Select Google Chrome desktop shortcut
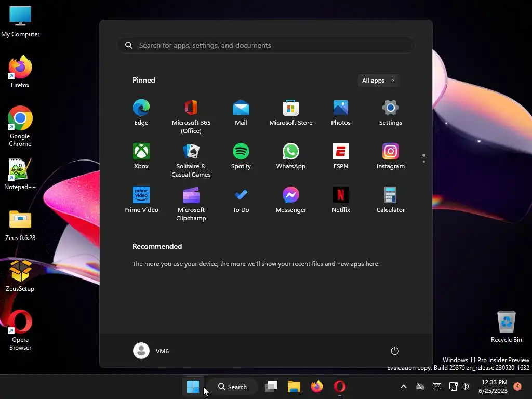 pyautogui.click(x=20, y=127)
